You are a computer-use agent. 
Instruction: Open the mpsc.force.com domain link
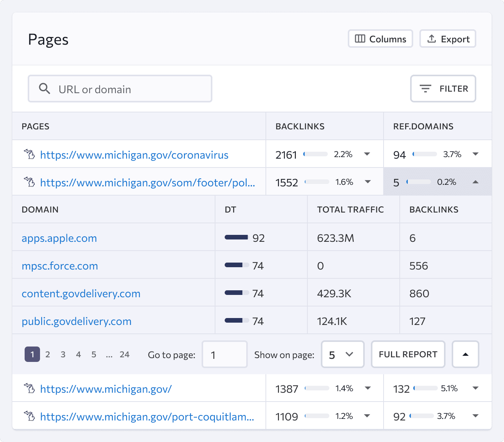[60, 266]
